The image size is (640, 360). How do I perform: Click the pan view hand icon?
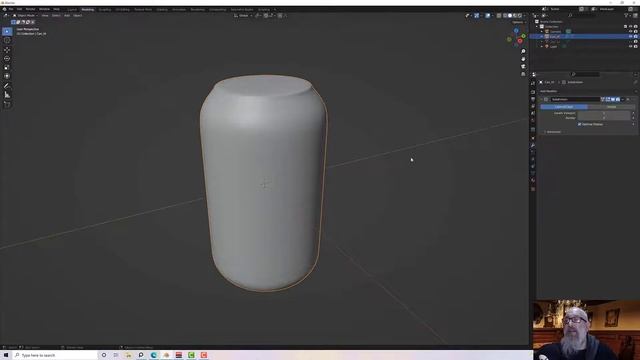(x=523, y=59)
